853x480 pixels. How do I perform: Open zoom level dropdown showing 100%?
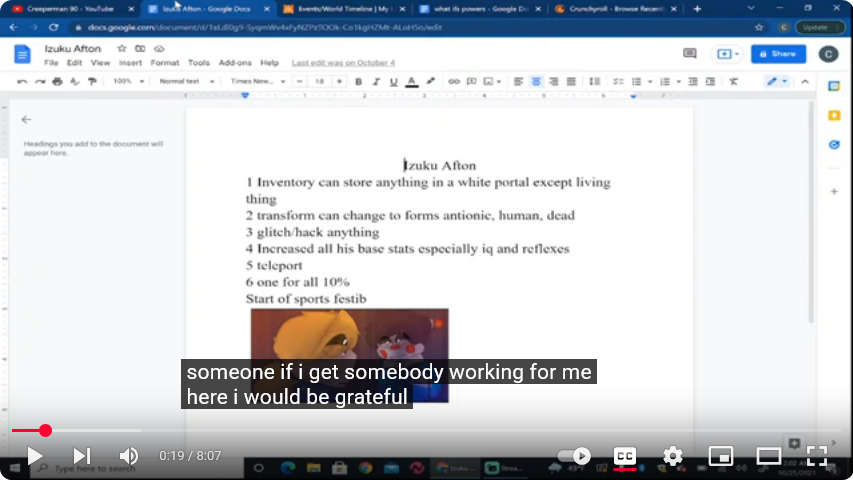[128, 82]
